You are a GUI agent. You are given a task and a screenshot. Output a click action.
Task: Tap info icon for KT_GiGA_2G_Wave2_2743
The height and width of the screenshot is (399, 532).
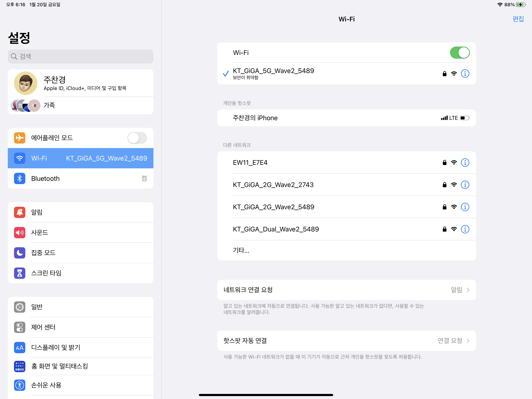pos(465,185)
